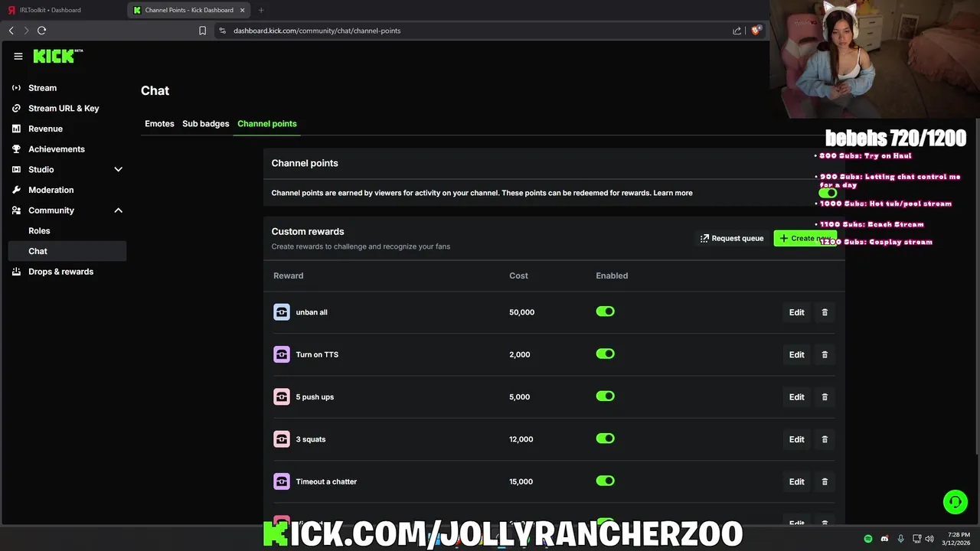The height and width of the screenshot is (551, 980).
Task: Click the 50,000 cost value
Action: (x=521, y=312)
